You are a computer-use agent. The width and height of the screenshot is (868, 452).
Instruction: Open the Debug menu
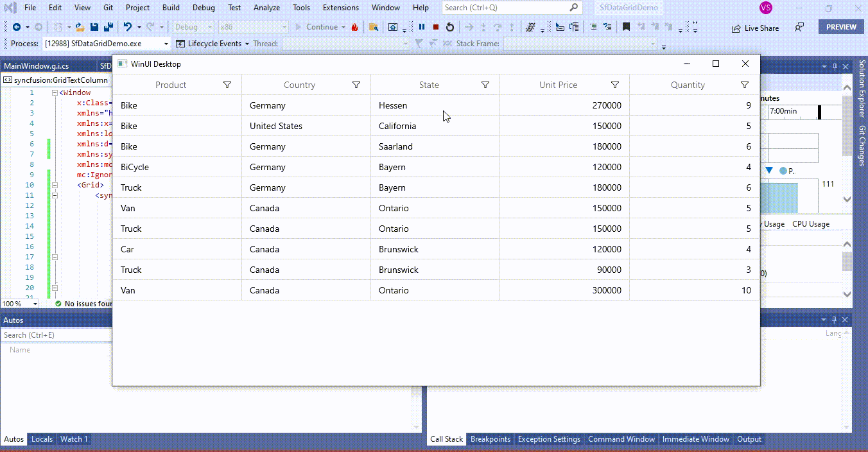coord(204,8)
